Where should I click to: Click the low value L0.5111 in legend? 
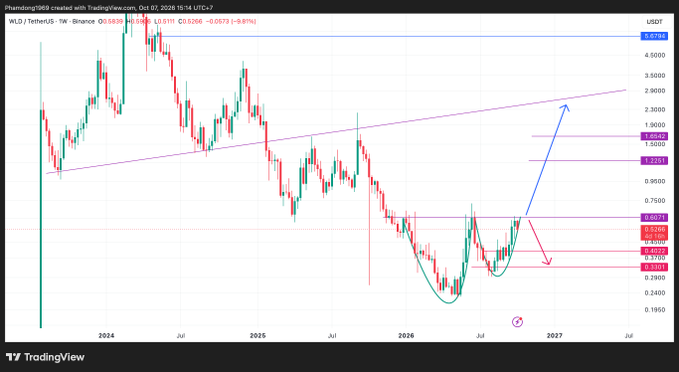click(166, 21)
